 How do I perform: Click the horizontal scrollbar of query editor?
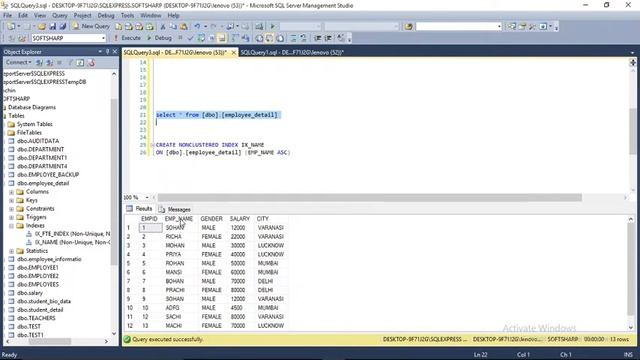pyautogui.click(x=369, y=198)
